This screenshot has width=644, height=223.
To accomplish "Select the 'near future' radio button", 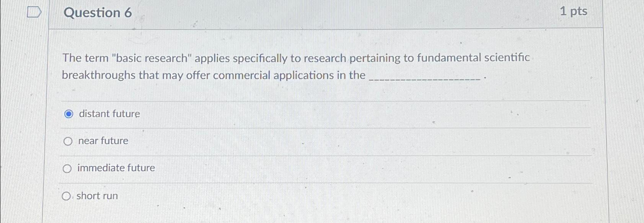I will tap(68, 141).
